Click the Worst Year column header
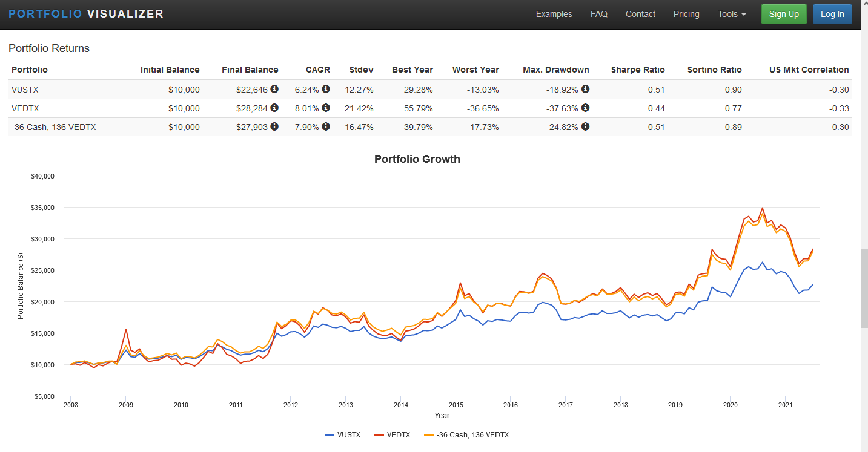 (x=475, y=70)
